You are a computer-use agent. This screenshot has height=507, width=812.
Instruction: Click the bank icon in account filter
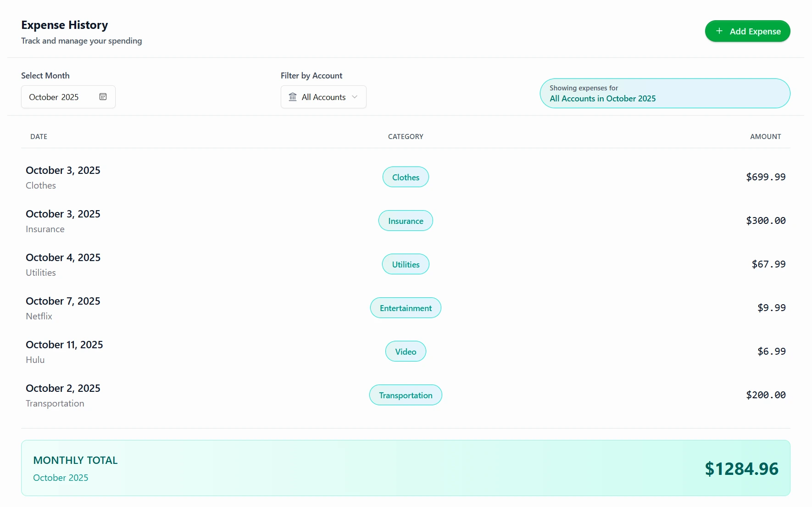[x=292, y=97]
